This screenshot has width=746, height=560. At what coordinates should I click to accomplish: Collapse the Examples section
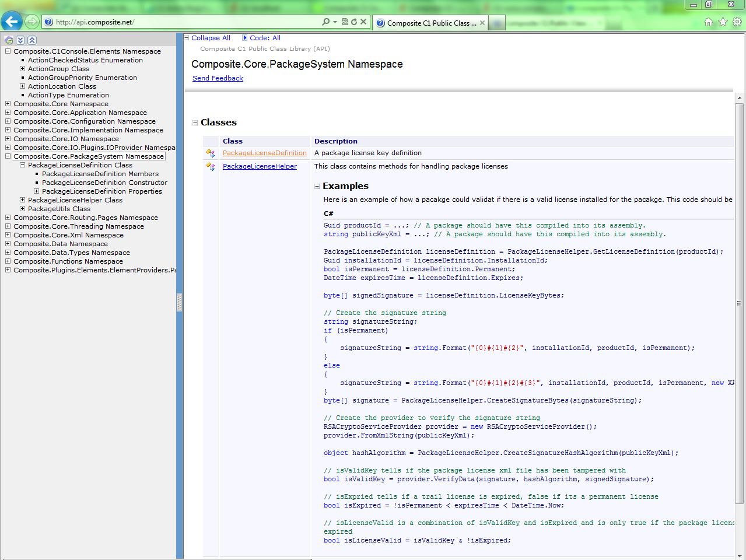[317, 185]
